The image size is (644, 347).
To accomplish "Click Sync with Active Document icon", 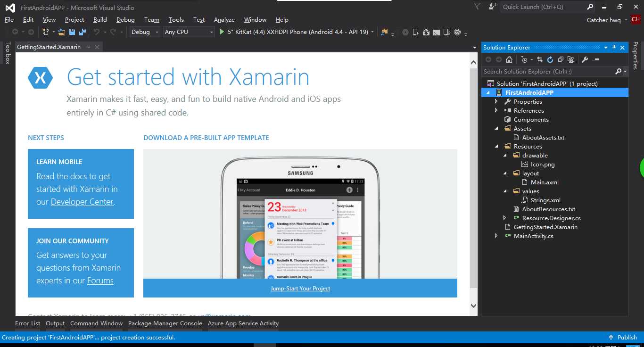I will click(540, 59).
